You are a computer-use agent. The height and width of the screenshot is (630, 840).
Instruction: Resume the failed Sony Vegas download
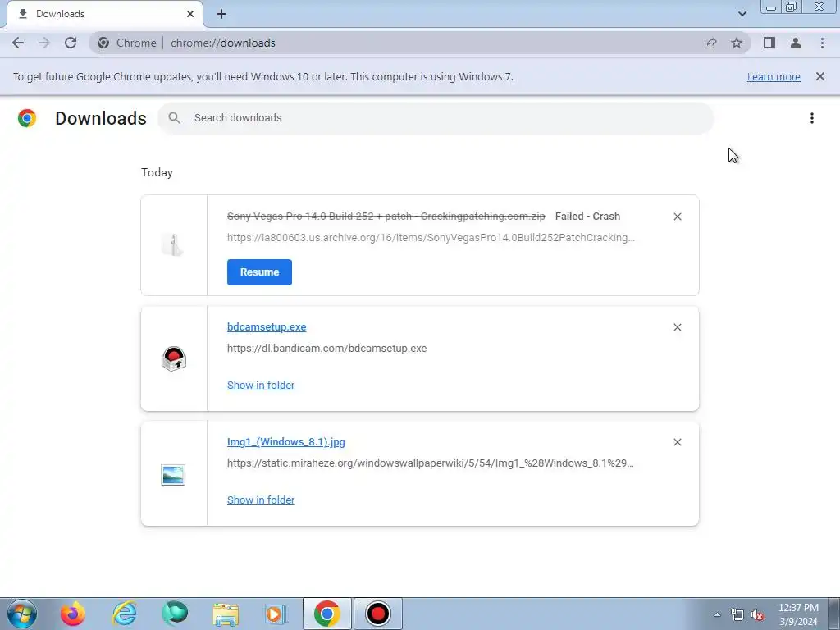click(259, 272)
